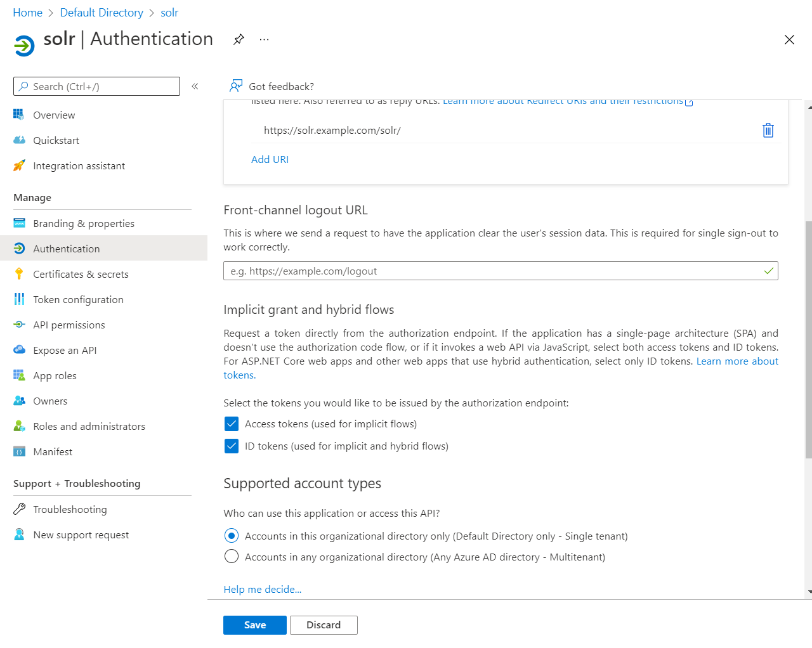Open the Got feedback icon
Viewport: 812px width, 648px height.
(236, 86)
